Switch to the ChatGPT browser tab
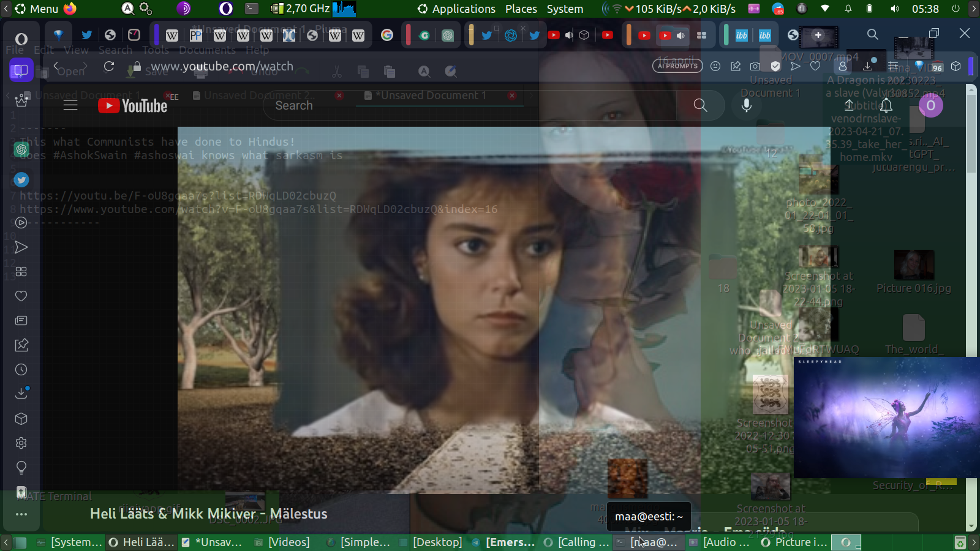This screenshot has width=980, height=551. (448, 36)
